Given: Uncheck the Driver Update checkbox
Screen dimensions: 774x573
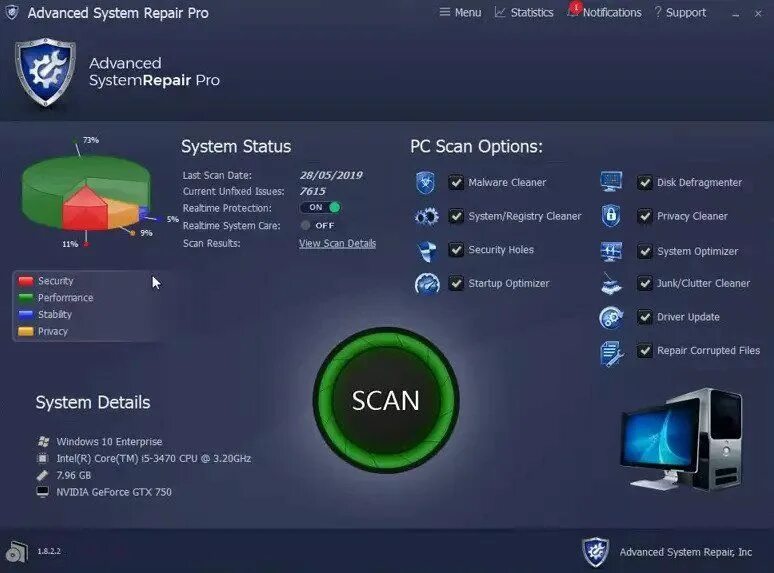Looking at the screenshot, I should (x=645, y=317).
